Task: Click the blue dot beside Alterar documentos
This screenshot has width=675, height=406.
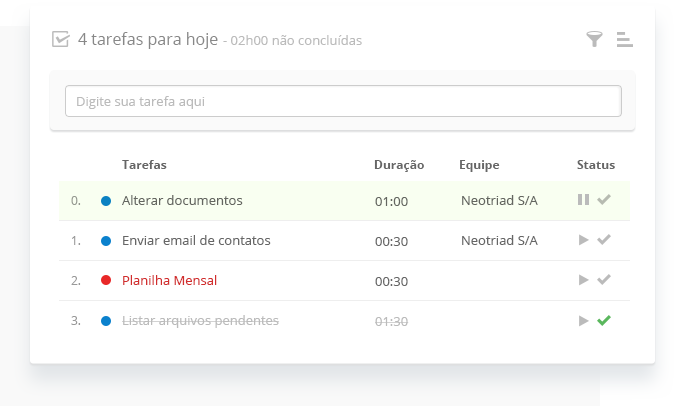Action: [106, 201]
